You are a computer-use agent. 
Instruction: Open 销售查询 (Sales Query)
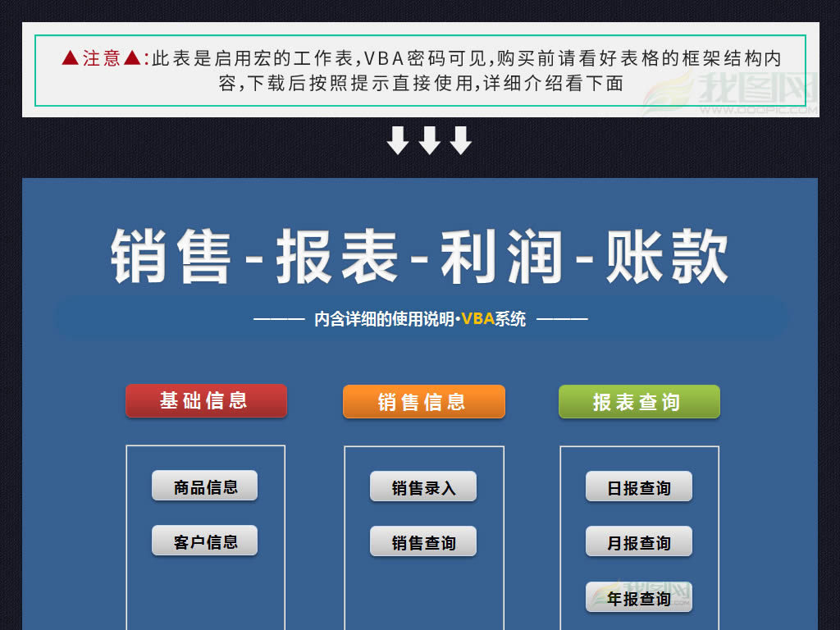coord(423,541)
